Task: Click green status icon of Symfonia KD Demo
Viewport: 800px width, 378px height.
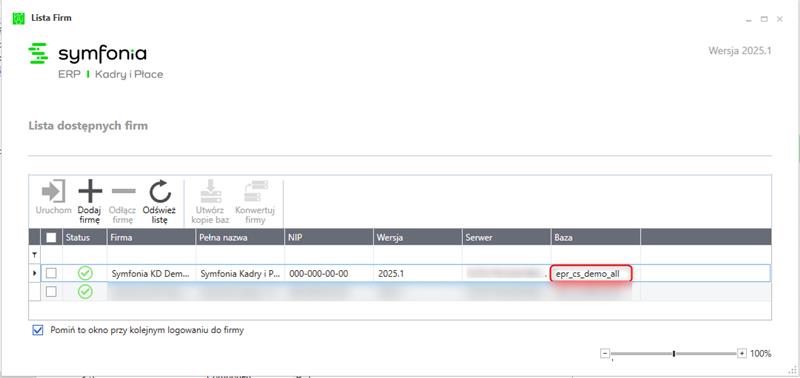Action: pyautogui.click(x=85, y=273)
